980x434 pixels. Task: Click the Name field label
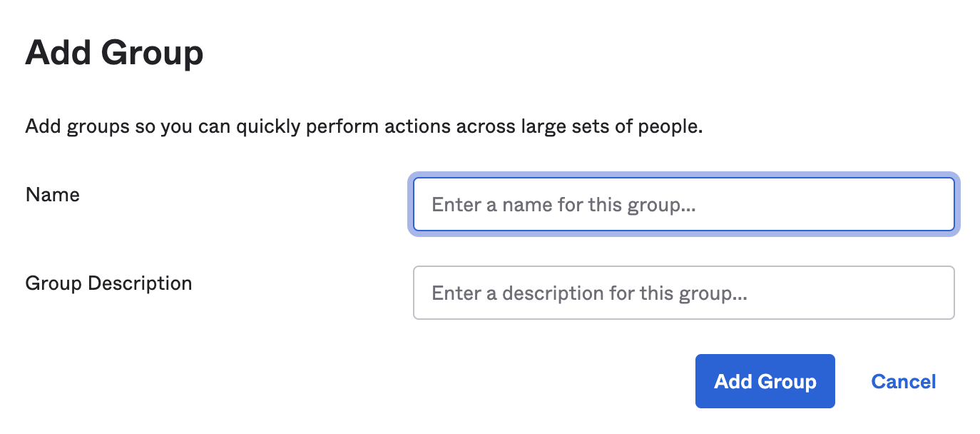[53, 195]
